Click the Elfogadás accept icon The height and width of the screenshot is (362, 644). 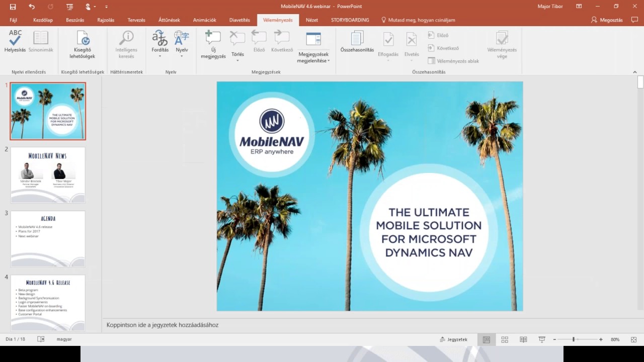[x=388, y=39]
